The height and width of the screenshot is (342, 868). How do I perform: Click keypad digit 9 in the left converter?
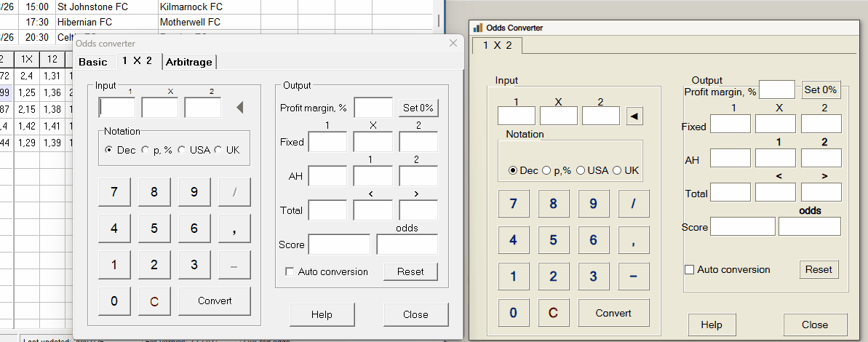pos(194,192)
